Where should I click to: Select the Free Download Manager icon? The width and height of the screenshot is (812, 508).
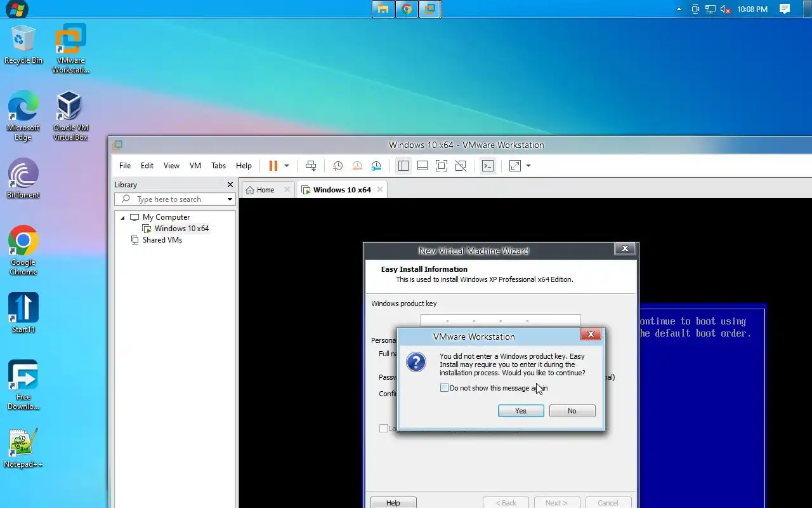(23, 385)
